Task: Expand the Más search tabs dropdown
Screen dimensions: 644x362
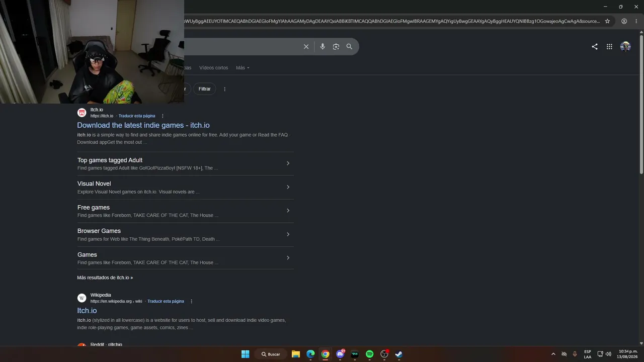Action: (243, 68)
